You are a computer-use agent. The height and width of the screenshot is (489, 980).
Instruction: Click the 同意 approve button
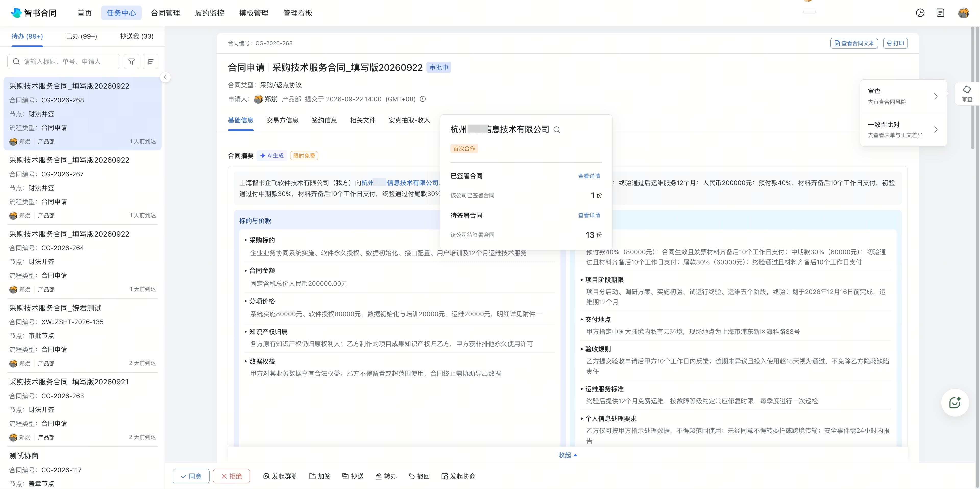point(191,476)
